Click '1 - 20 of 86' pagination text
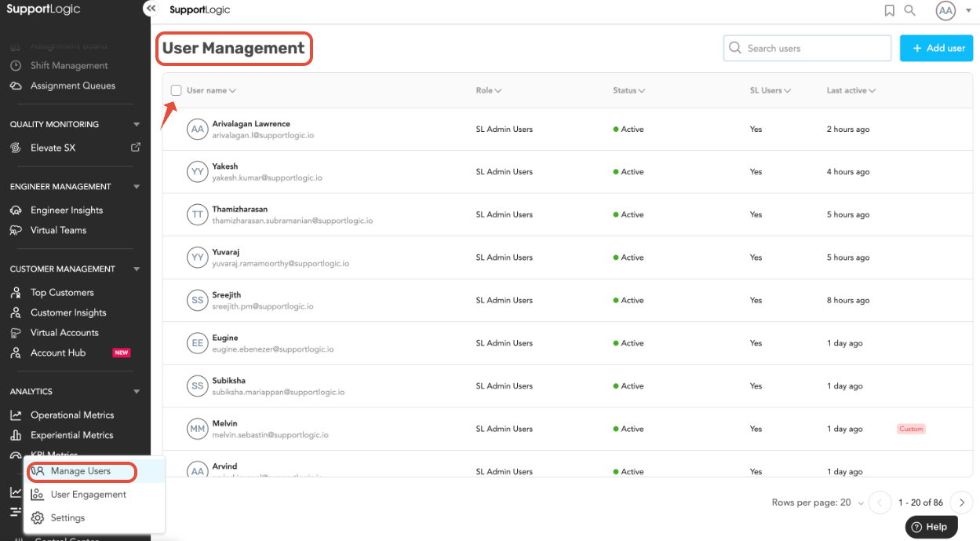The height and width of the screenshot is (541, 980). pos(921,503)
